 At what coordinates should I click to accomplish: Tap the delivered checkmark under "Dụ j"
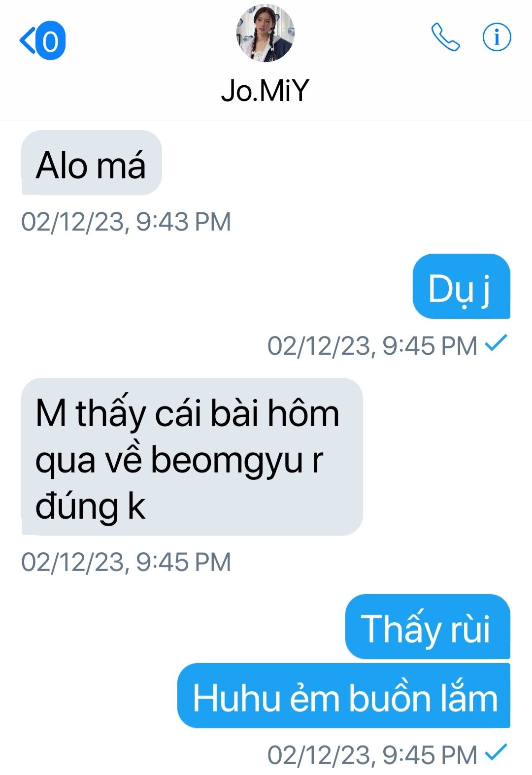496,343
